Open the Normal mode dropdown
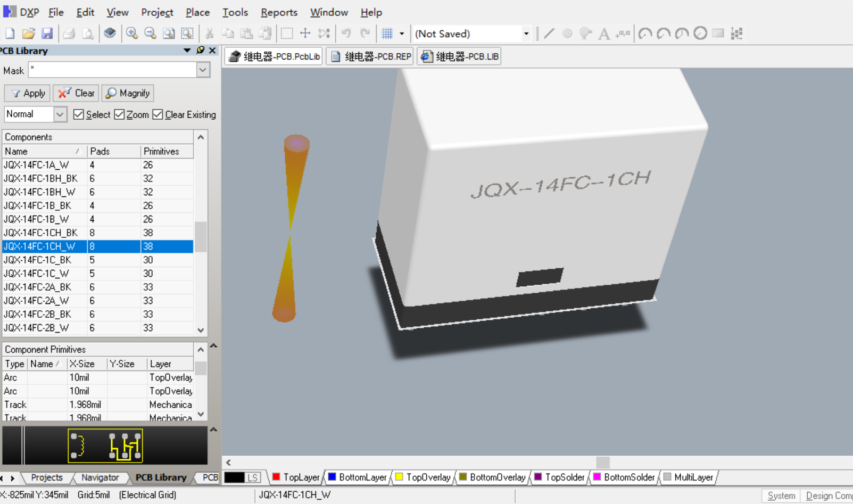The image size is (853, 504). (60, 114)
